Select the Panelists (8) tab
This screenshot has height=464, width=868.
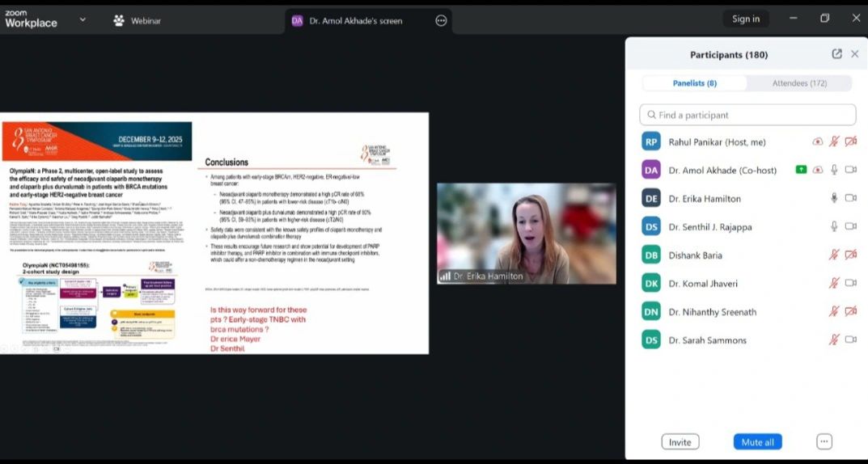(x=694, y=83)
